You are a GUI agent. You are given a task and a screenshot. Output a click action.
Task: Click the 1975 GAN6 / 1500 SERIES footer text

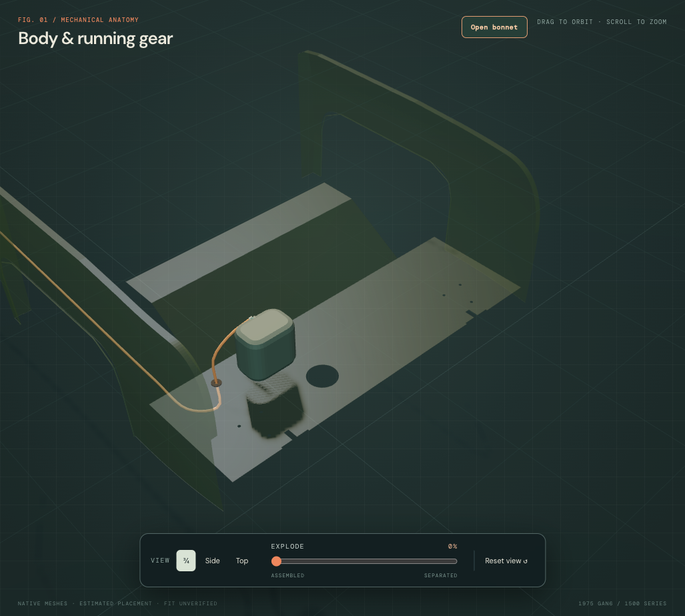tap(622, 603)
